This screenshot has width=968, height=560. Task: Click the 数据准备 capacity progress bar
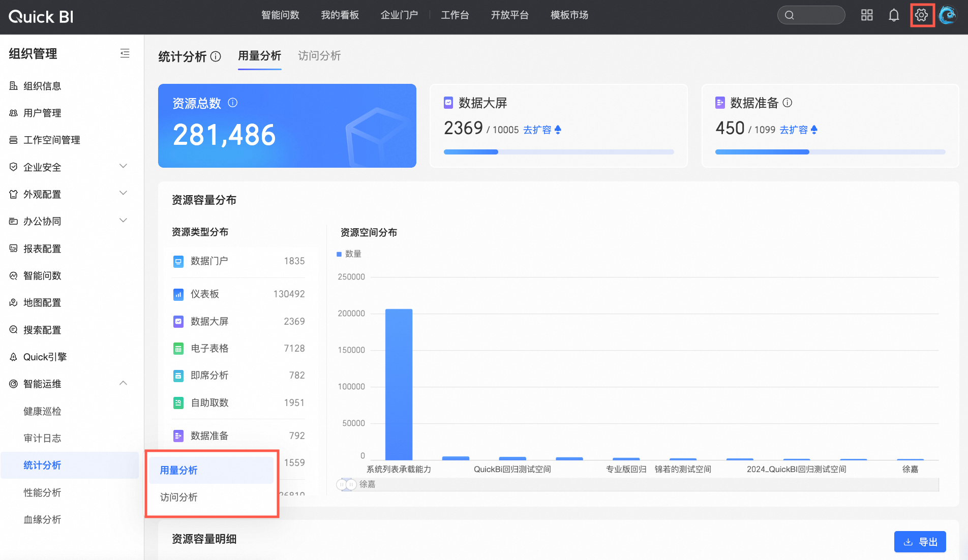click(830, 152)
